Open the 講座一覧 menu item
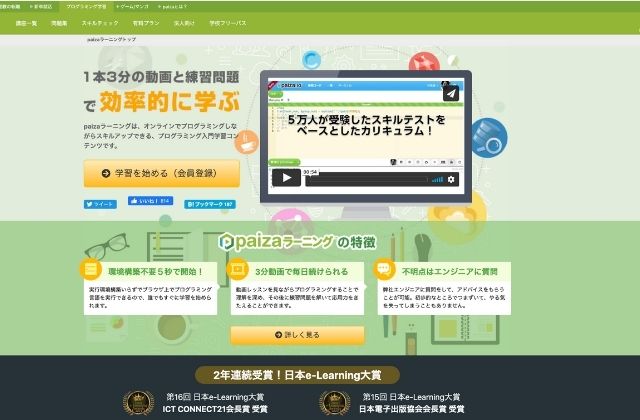 point(26,23)
